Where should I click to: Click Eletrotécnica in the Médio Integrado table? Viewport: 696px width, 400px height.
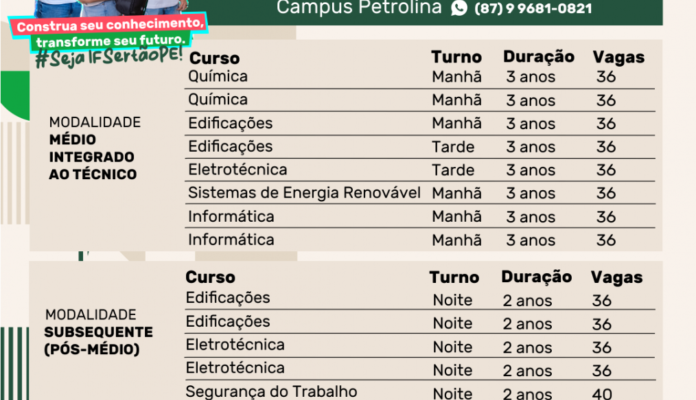click(237, 170)
